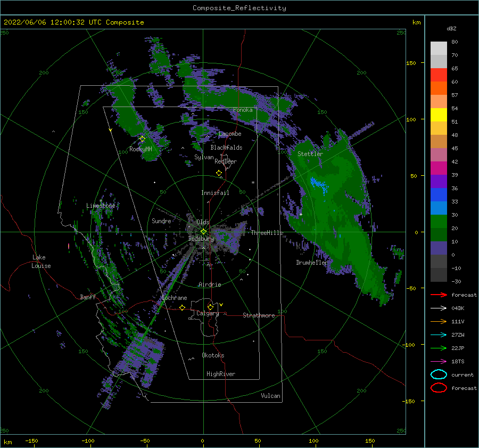Click the Didsbury town label

[x=201, y=239]
